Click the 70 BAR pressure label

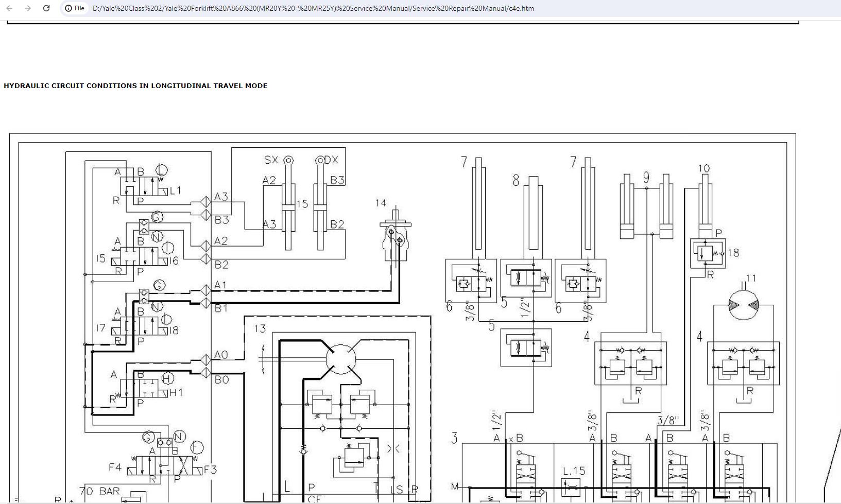(99, 492)
